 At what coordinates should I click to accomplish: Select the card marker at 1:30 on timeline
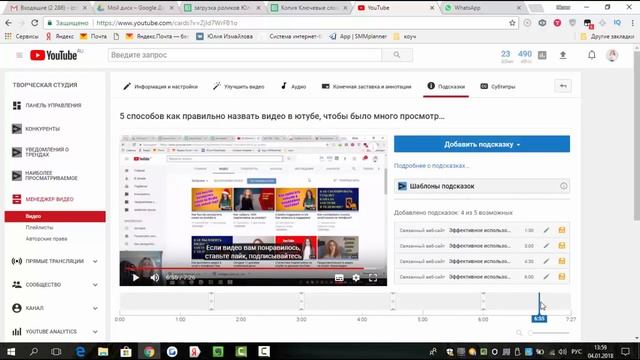pyautogui.click(x=211, y=301)
